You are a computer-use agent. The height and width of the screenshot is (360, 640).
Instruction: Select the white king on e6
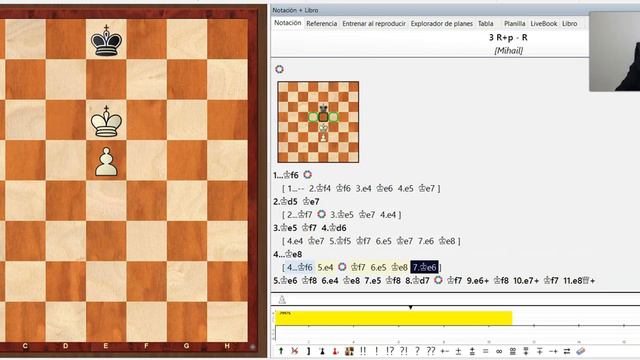click(x=106, y=121)
